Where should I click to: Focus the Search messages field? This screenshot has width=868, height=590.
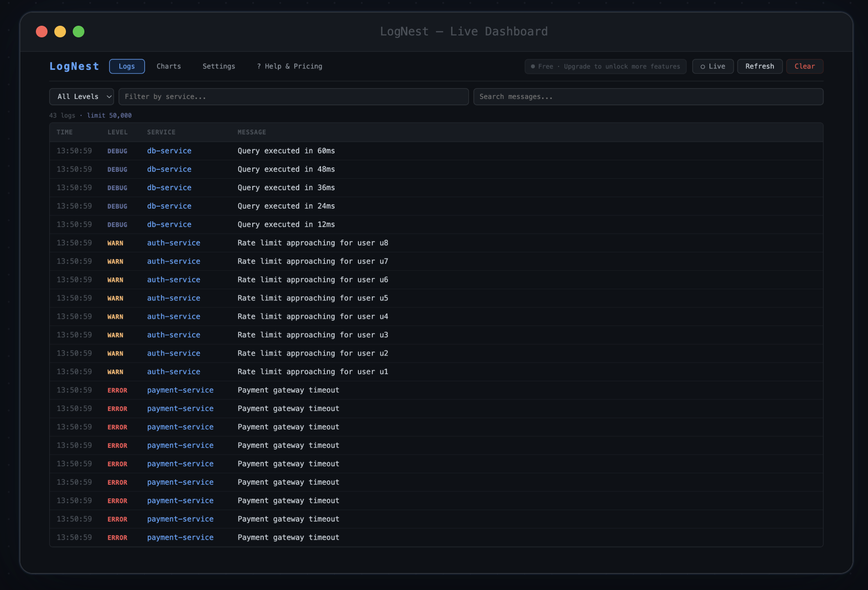tap(648, 97)
